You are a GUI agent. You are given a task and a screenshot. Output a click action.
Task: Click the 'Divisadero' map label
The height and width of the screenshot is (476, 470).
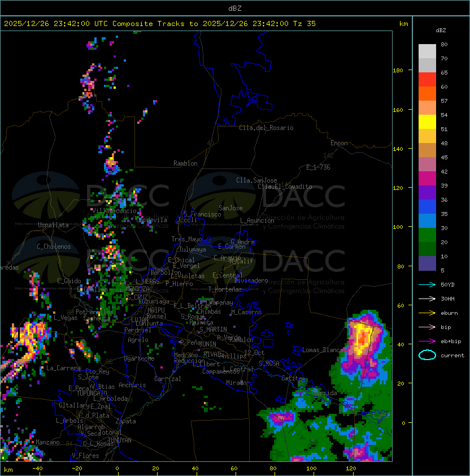tap(251, 280)
